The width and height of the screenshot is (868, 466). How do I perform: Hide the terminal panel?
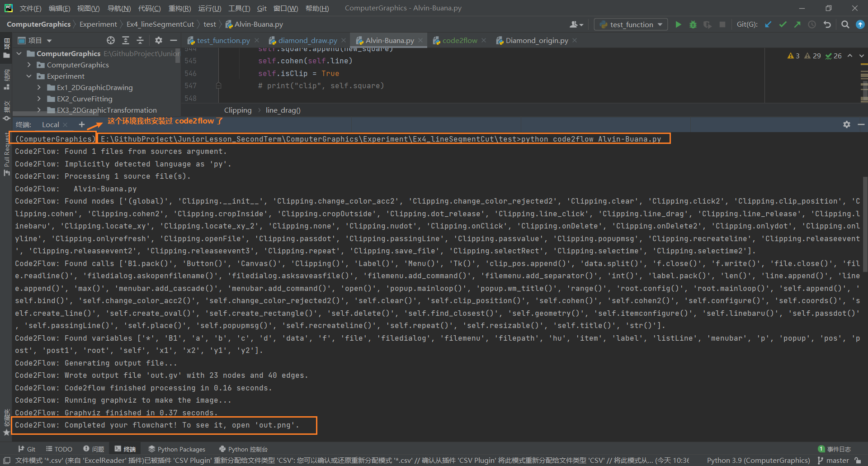pos(861,124)
